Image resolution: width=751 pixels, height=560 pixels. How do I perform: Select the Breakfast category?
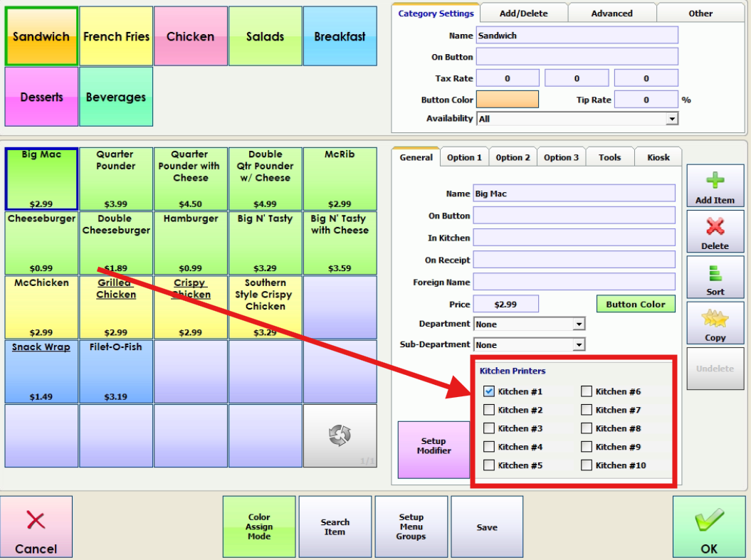point(340,36)
